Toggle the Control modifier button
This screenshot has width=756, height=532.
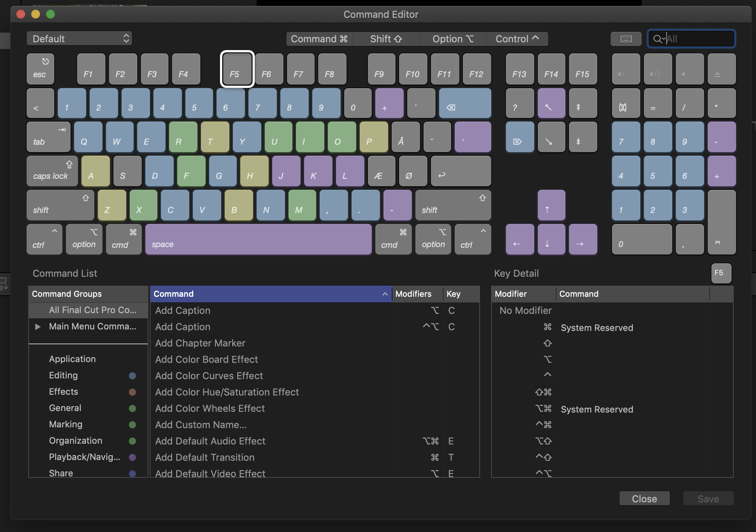[x=517, y=39]
